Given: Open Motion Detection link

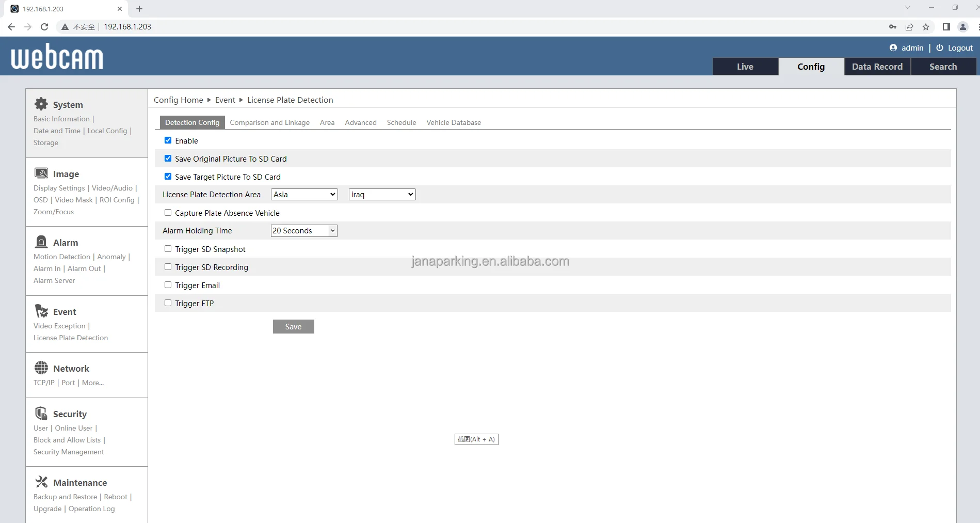Looking at the screenshot, I should pos(62,257).
